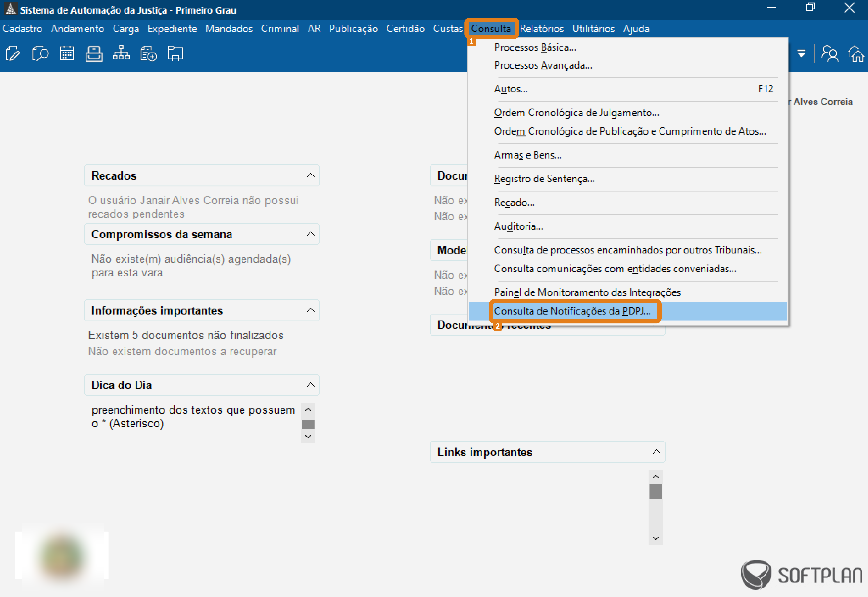The image size is (868, 597).
Task: Open the toolbar overflow dropdown arrow
Action: pyautogui.click(x=801, y=54)
